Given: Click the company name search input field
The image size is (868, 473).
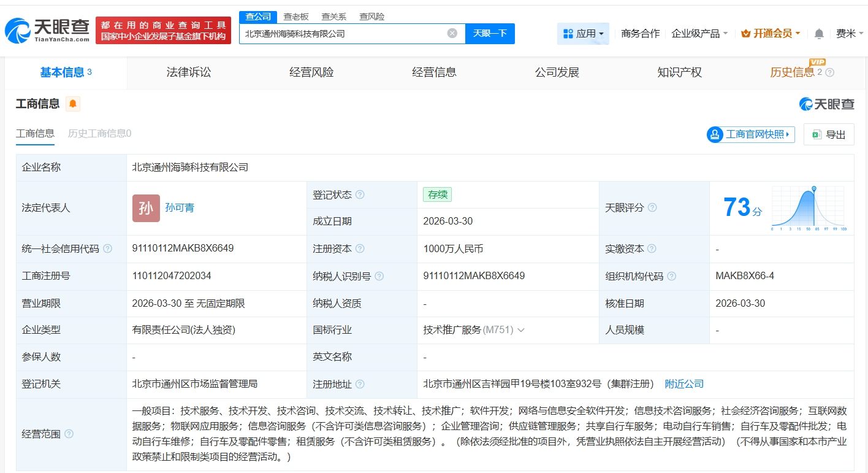Looking at the screenshot, I should click(343, 33).
